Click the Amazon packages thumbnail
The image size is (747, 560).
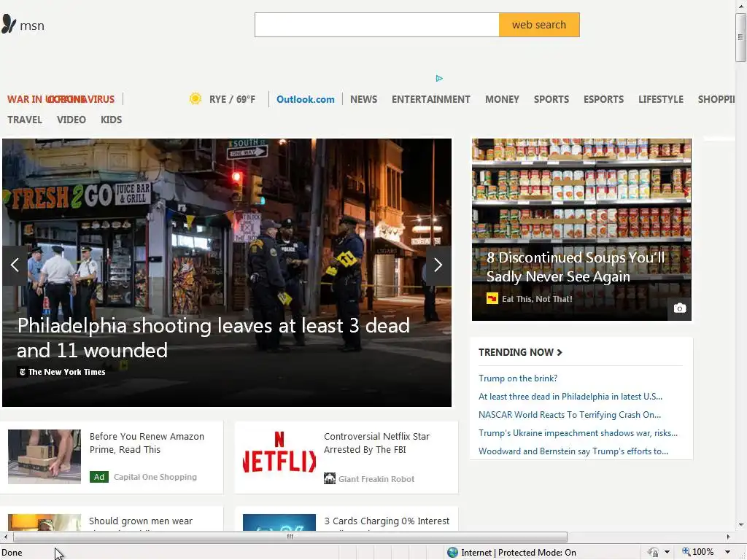click(x=44, y=456)
